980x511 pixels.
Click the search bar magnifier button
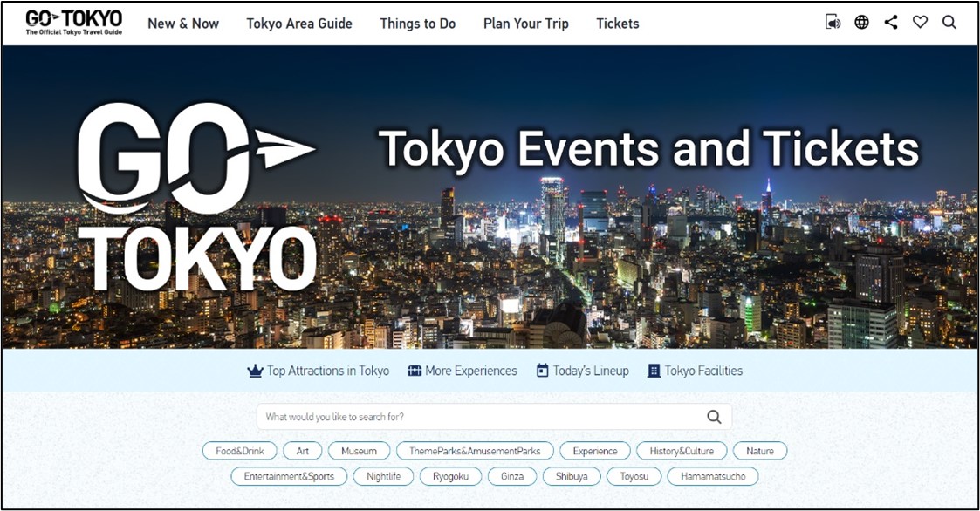coord(714,417)
